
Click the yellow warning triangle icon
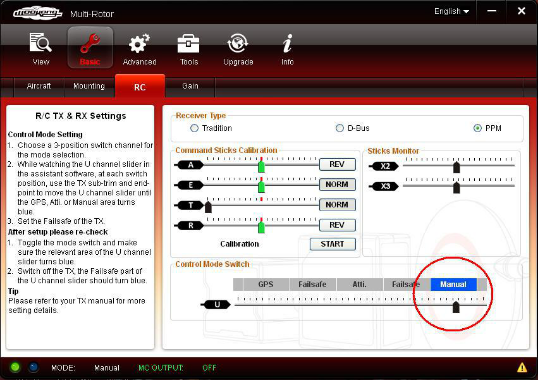[x=522, y=368]
